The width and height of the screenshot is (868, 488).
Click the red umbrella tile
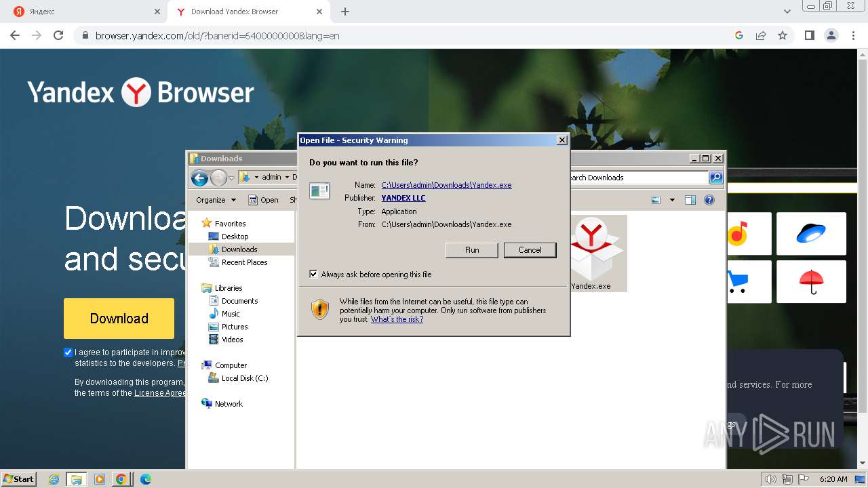click(x=811, y=281)
